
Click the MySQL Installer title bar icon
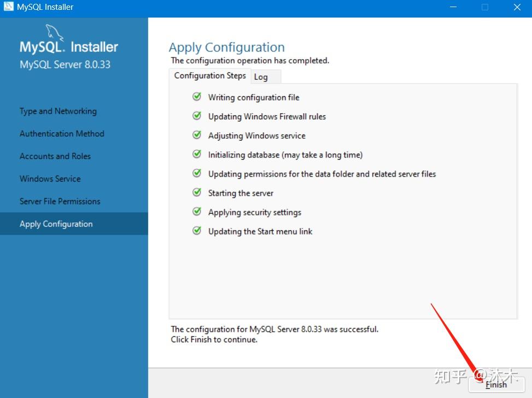coord(9,7)
